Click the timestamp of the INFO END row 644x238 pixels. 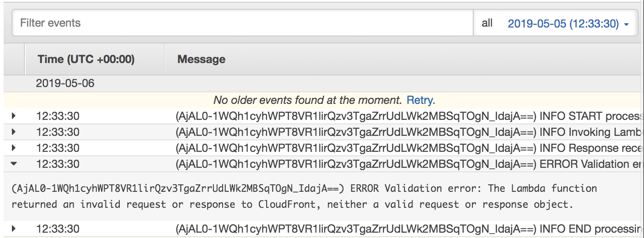tap(58, 229)
